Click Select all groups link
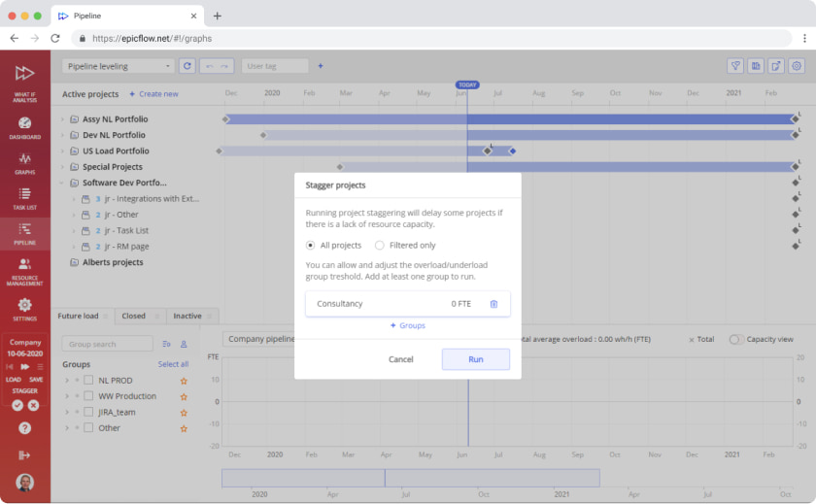Viewport: 816px width, 504px height. [x=173, y=364]
